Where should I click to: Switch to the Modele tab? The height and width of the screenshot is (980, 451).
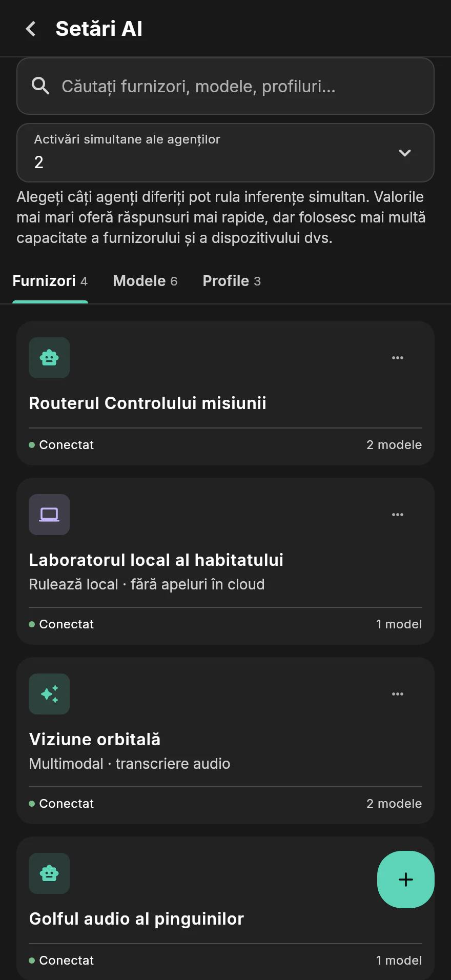[145, 281]
